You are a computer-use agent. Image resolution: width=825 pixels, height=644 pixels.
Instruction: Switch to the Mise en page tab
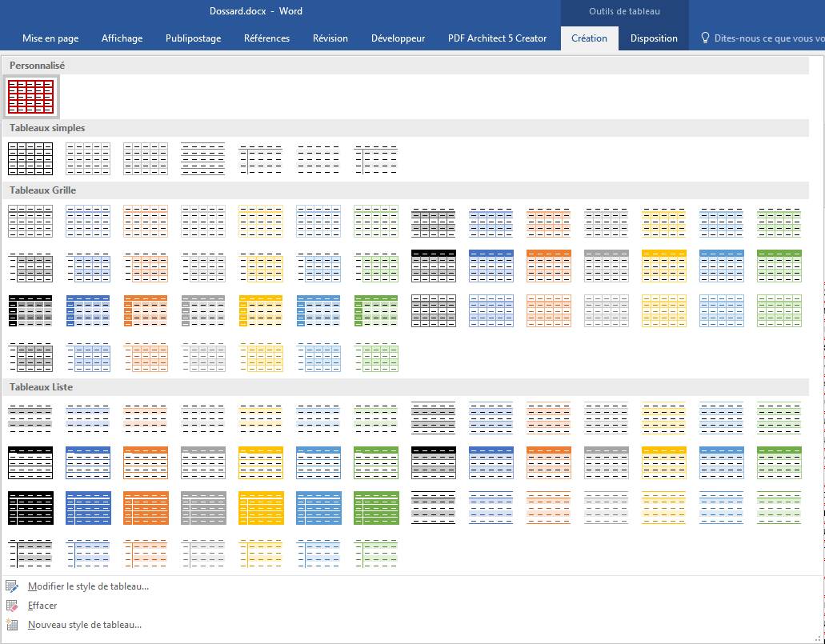pyautogui.click(x=50, y=38)
